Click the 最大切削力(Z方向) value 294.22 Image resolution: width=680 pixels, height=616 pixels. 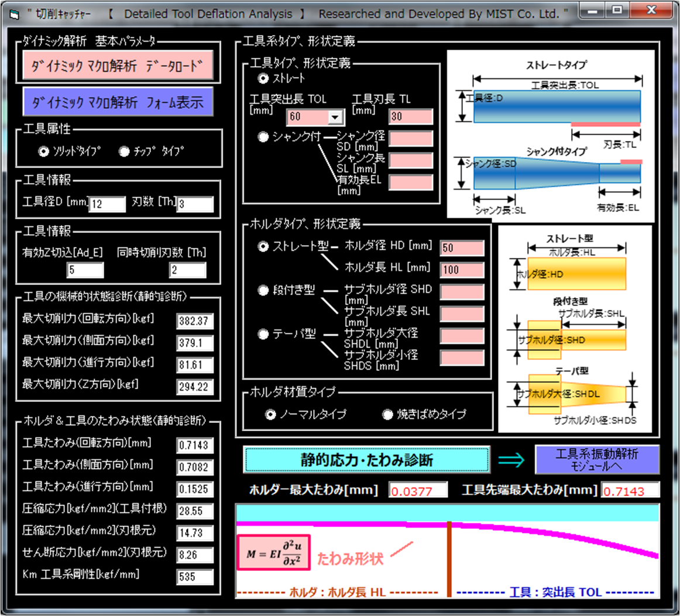pyautogui.click(x=195, y=387)
